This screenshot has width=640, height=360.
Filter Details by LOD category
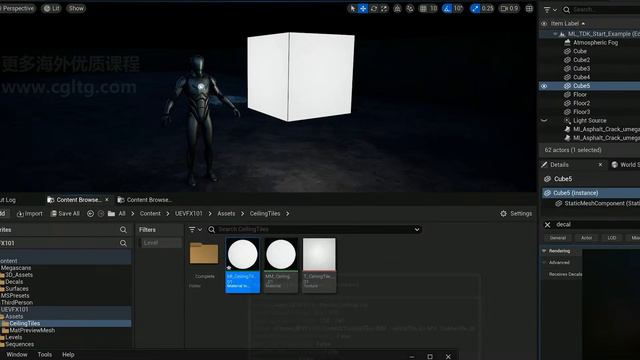point(611,238)
